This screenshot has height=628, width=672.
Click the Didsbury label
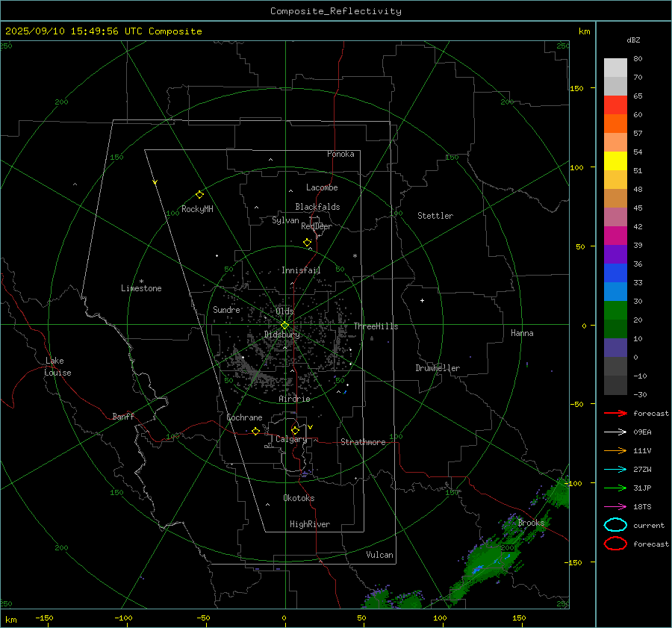pyautogui.click(x=281, y=335)
